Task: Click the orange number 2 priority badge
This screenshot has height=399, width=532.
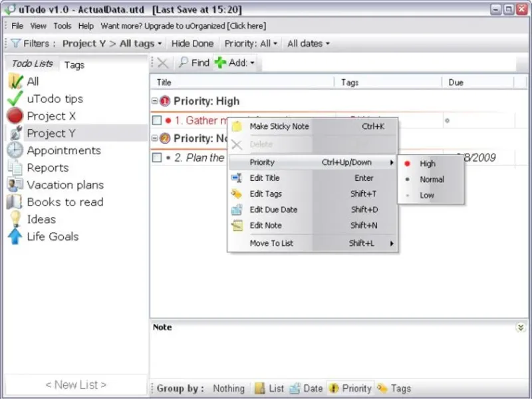Action: click(165, 138)
